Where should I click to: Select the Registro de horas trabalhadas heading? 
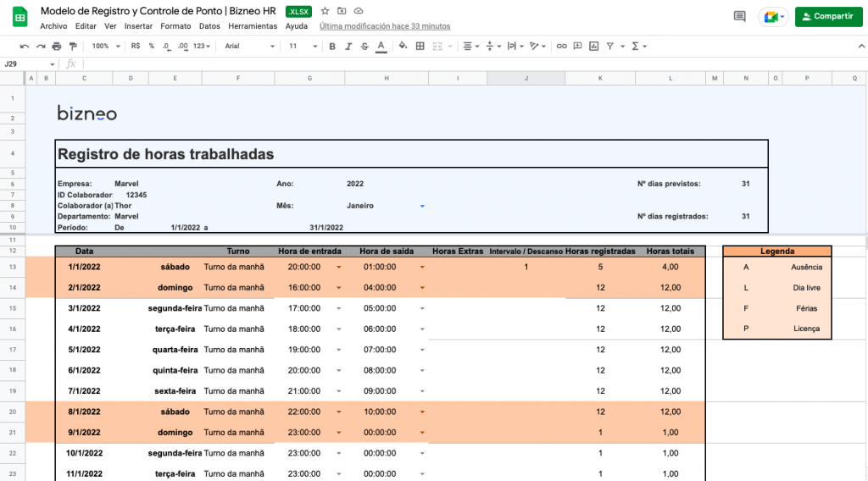tap(165, 154)
